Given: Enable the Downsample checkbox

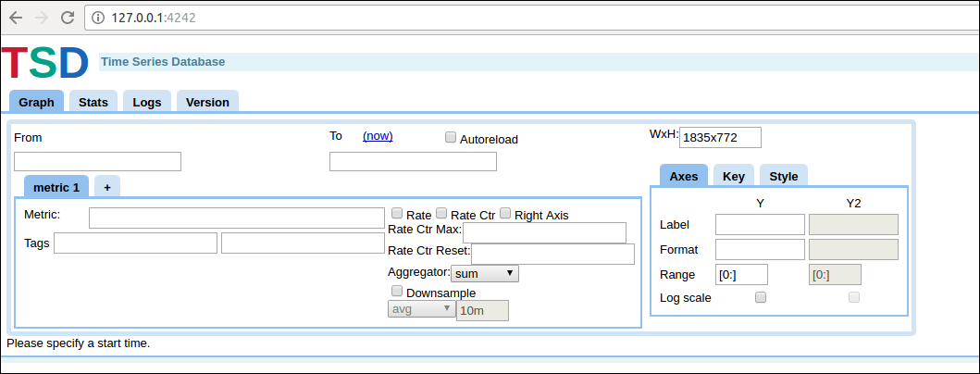Looking at the screenshot, I should [x=397, y=290].
